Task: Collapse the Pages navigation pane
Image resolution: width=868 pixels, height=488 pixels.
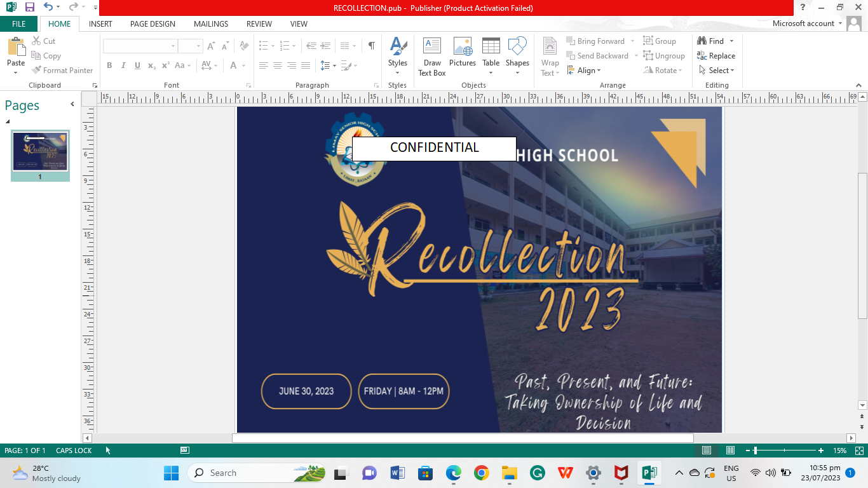Action: tap(72, 104)
